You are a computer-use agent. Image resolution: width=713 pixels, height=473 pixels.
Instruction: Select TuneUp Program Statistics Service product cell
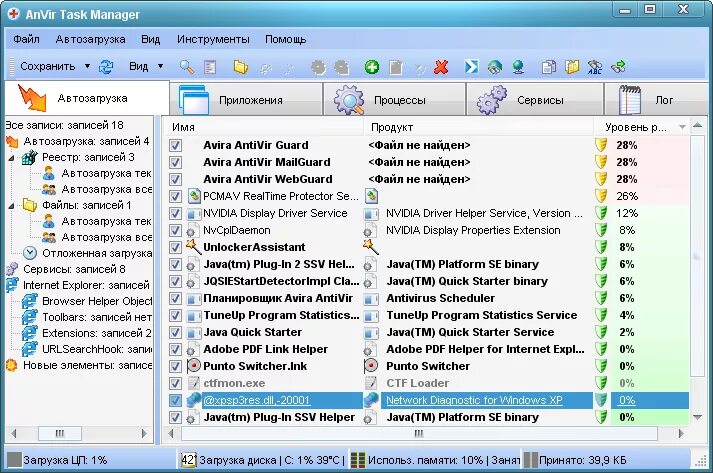coord(482,315)
